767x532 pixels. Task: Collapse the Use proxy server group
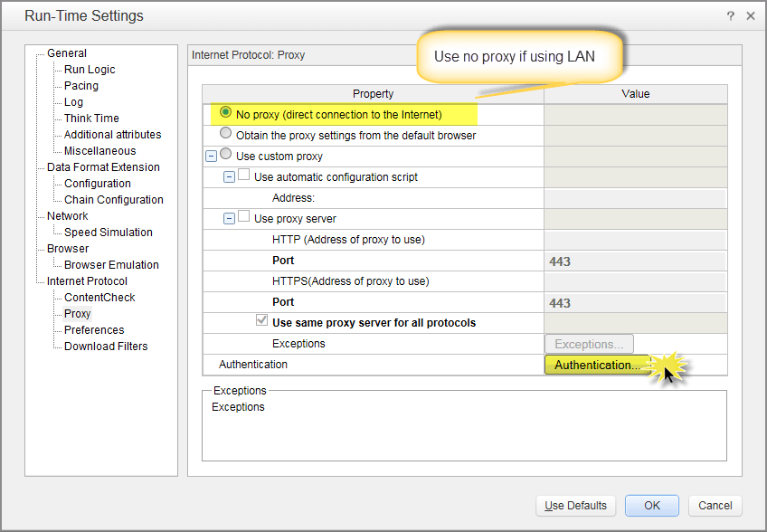click(229, 218)
